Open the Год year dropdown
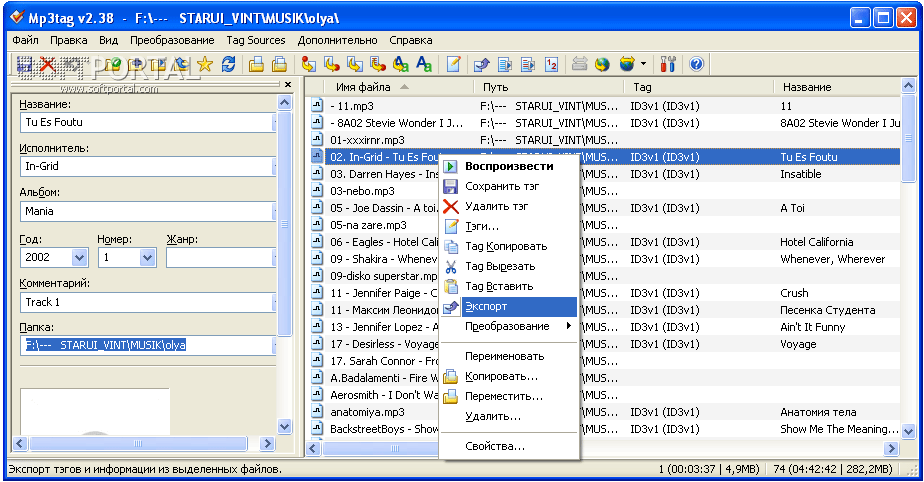 78,257
